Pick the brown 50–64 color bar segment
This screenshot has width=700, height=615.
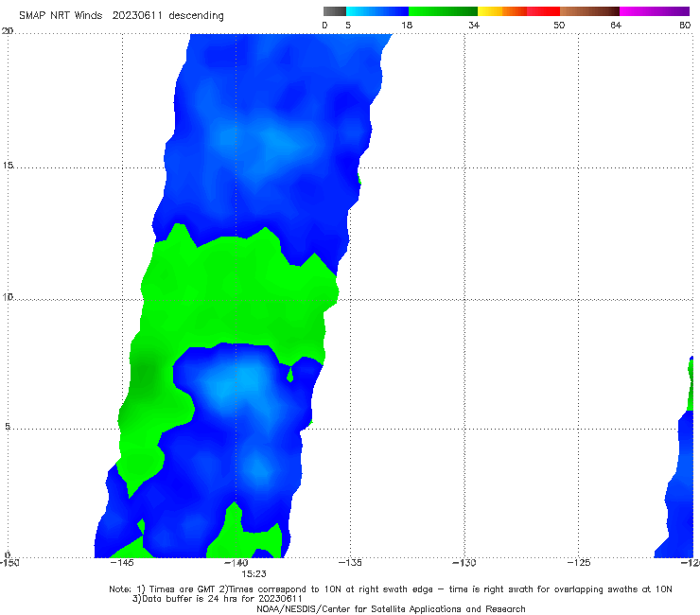pyautogui.click(x=589, y=11)
